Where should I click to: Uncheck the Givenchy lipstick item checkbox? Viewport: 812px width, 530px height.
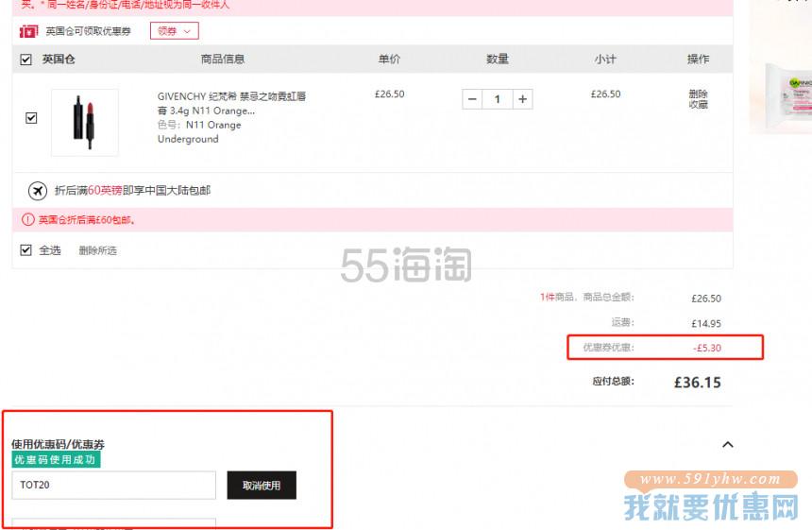[31, 118]
